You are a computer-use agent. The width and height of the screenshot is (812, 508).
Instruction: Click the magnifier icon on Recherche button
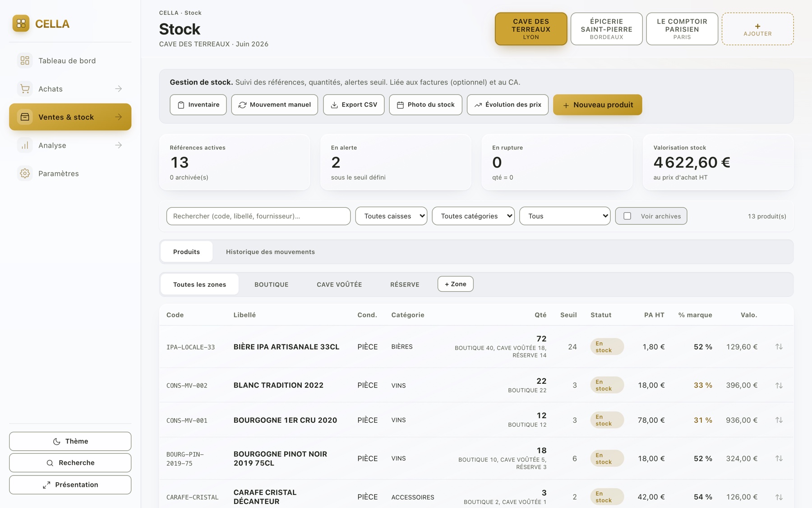point(50,463)
